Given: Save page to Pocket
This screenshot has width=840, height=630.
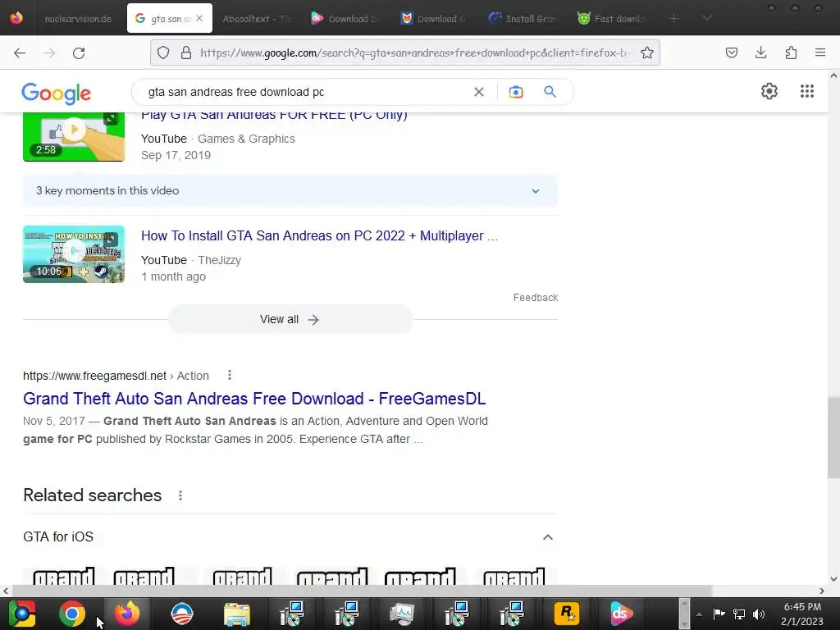Looking at the screenshot, I should pos(731,52).
